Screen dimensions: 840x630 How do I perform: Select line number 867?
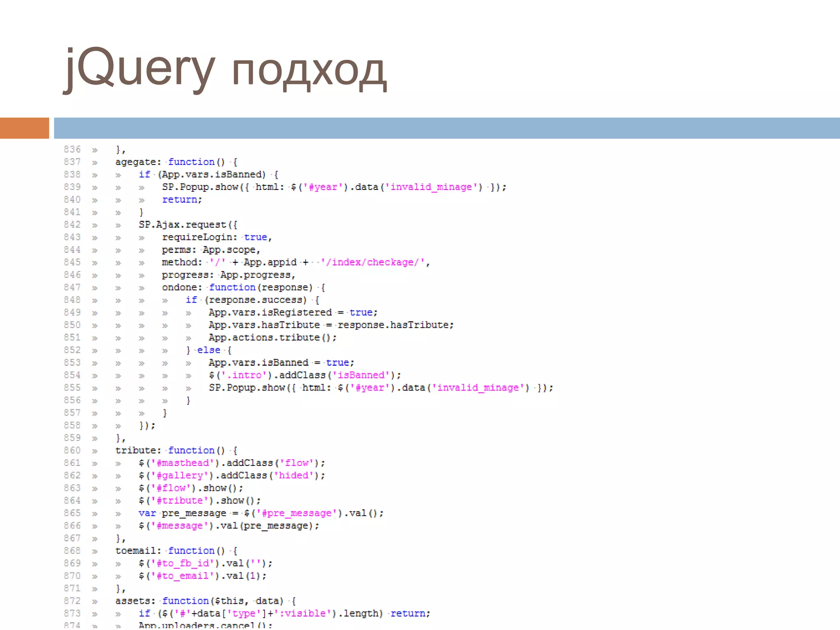click(72, 539)
